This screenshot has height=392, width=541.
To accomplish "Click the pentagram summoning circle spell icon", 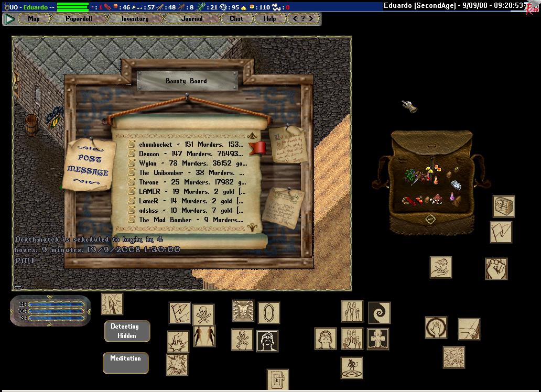I will (352, 368).
